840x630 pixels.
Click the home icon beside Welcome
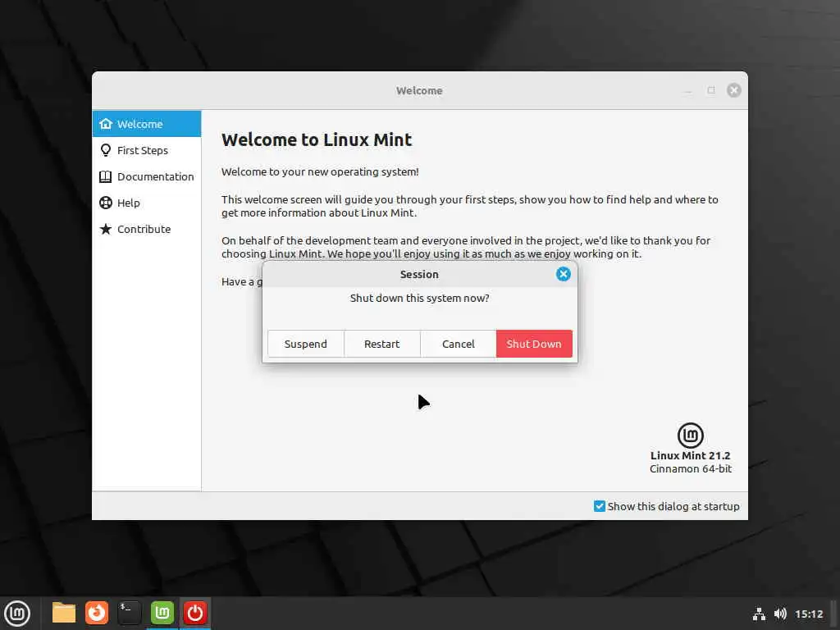pyautogui.click(x=106, y=124)
